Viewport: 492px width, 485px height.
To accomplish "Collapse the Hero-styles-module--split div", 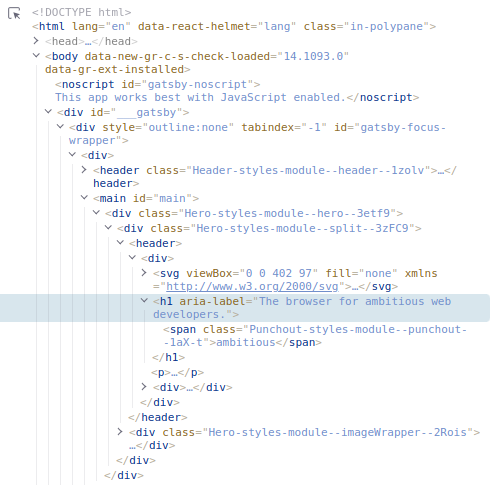I will [x=108, y=227].
